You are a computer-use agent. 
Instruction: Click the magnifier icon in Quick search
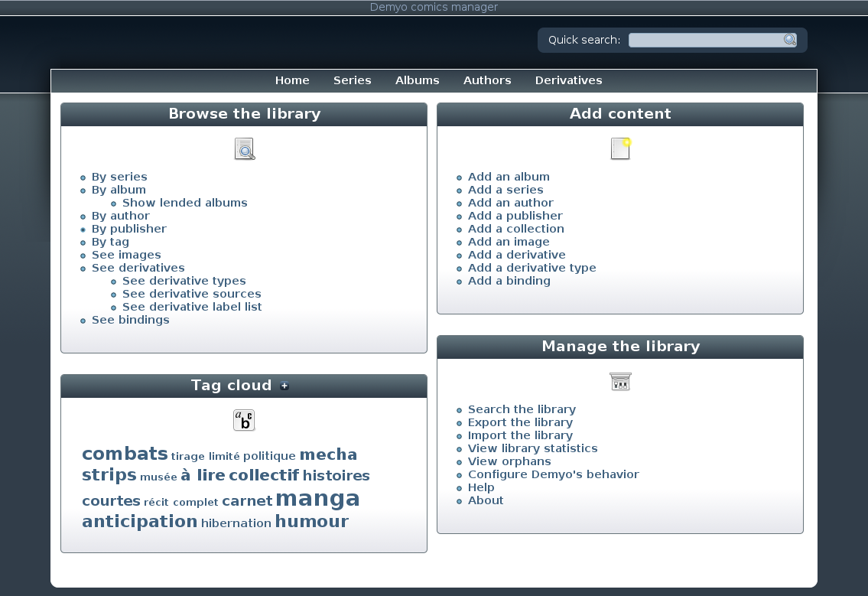[789, 40]
